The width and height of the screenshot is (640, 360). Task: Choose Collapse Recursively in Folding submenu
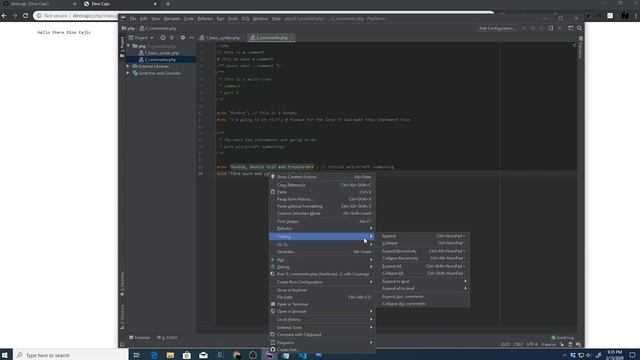pos(423,258)
